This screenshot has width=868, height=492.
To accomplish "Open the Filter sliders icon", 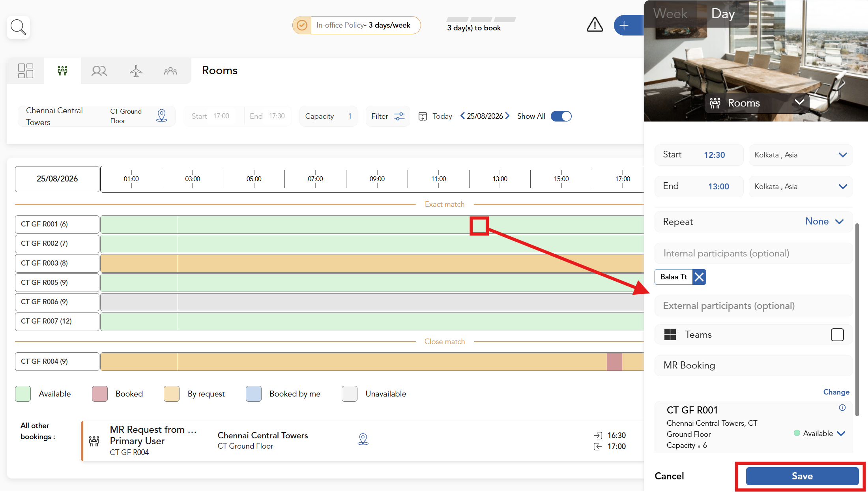I will (399, 116).
